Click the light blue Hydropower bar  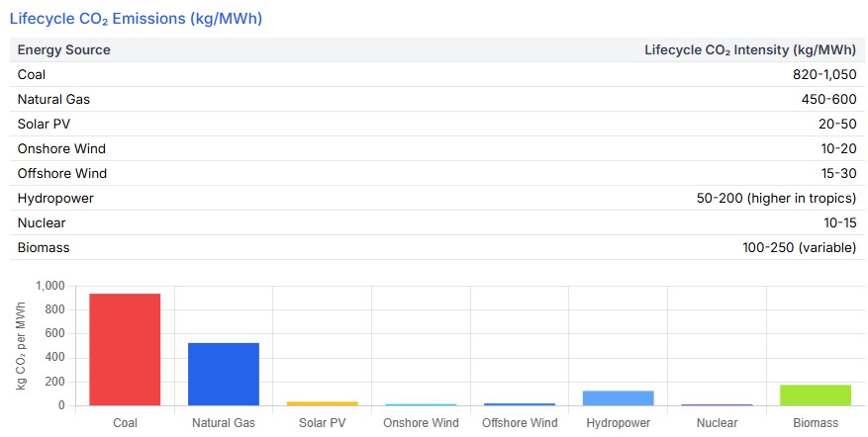pos(619,397)
